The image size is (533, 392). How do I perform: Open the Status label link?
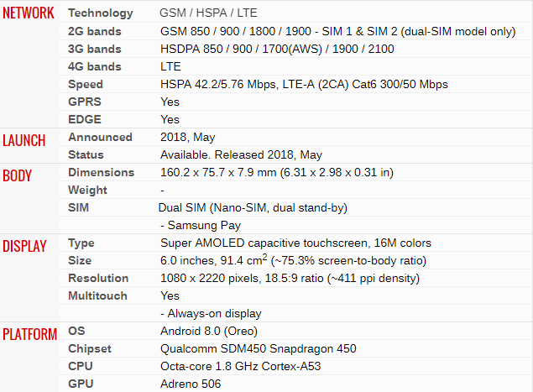pos(86,154)
